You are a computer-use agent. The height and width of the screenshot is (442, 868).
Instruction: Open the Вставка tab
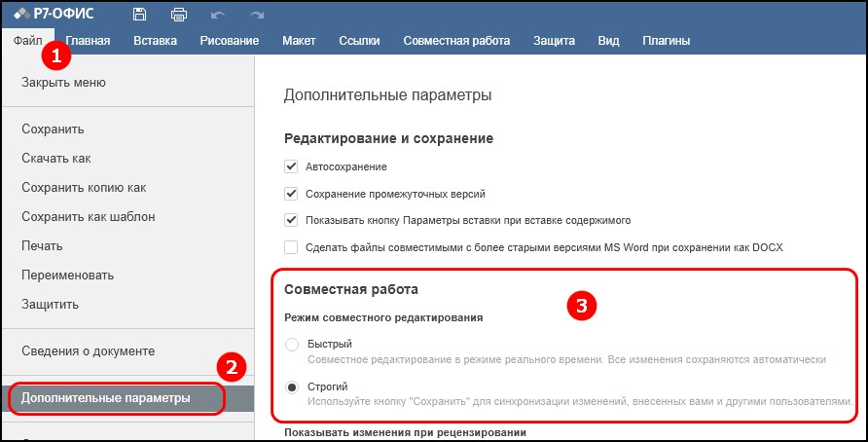coord(155,41)
